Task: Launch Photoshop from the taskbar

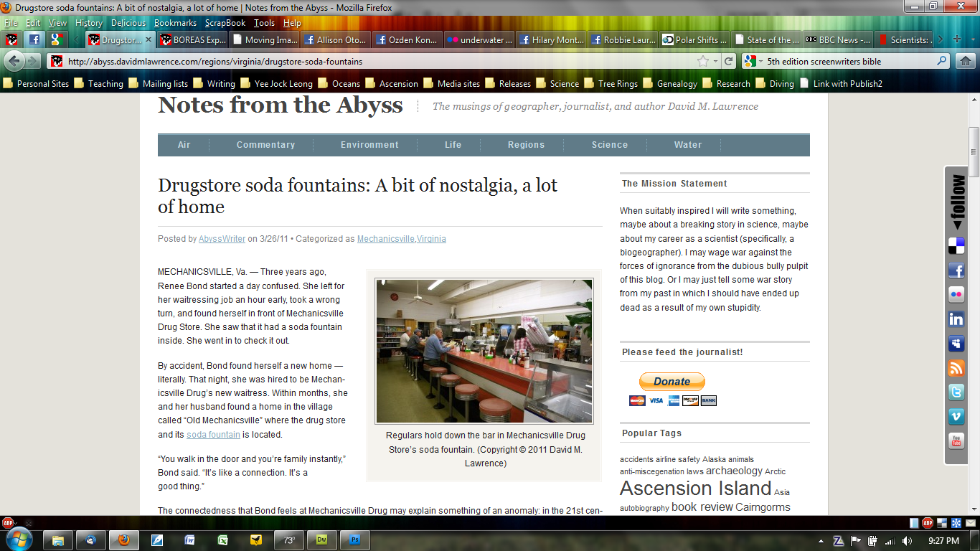Action: click(x=354, y=540)
